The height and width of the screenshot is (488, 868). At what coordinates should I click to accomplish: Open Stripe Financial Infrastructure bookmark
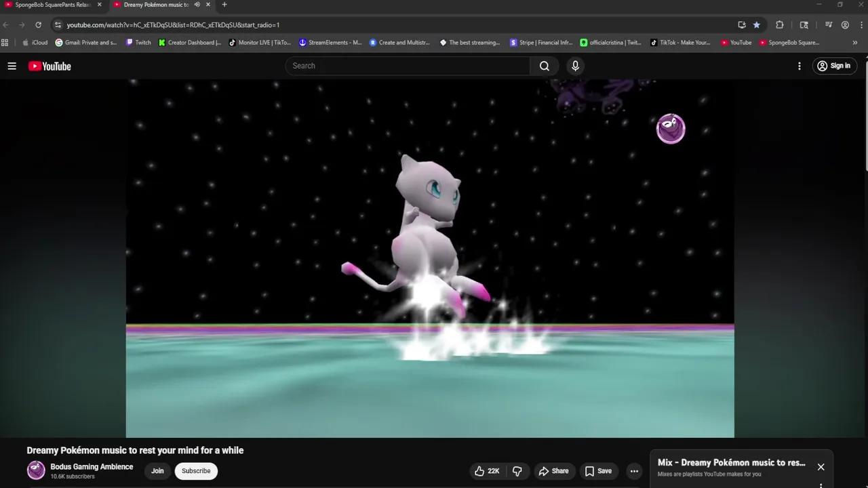[541, 43]
